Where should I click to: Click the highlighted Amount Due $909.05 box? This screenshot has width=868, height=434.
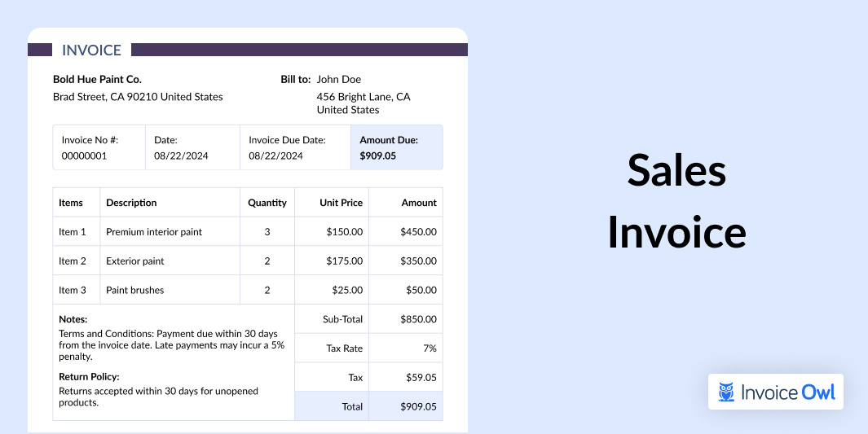click(x=397, y=147)
